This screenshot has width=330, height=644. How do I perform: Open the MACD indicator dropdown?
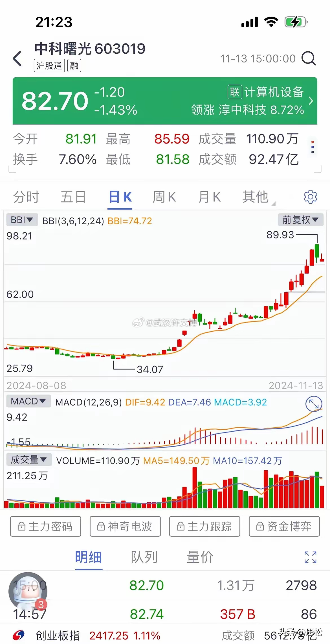28,401
